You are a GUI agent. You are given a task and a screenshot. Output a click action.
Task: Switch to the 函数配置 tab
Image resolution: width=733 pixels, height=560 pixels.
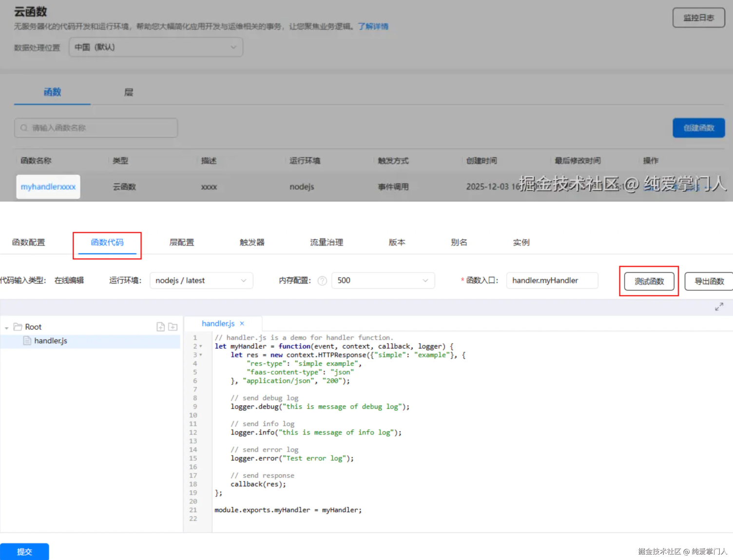tap(28, 242)
